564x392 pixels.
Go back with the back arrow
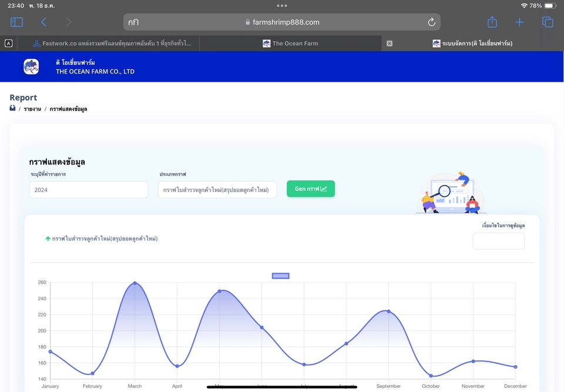pyautogui.click(x=43, y=22)
